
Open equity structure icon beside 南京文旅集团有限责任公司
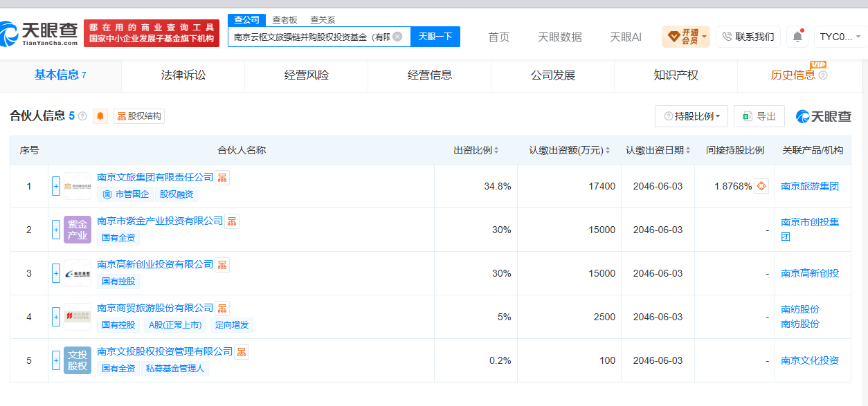coord(222,177)
